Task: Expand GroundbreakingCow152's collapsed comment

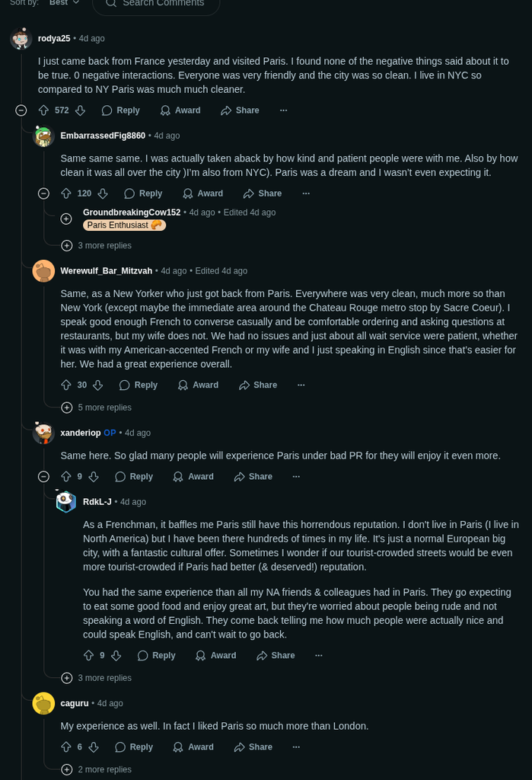Action: [x=66, y=219]
